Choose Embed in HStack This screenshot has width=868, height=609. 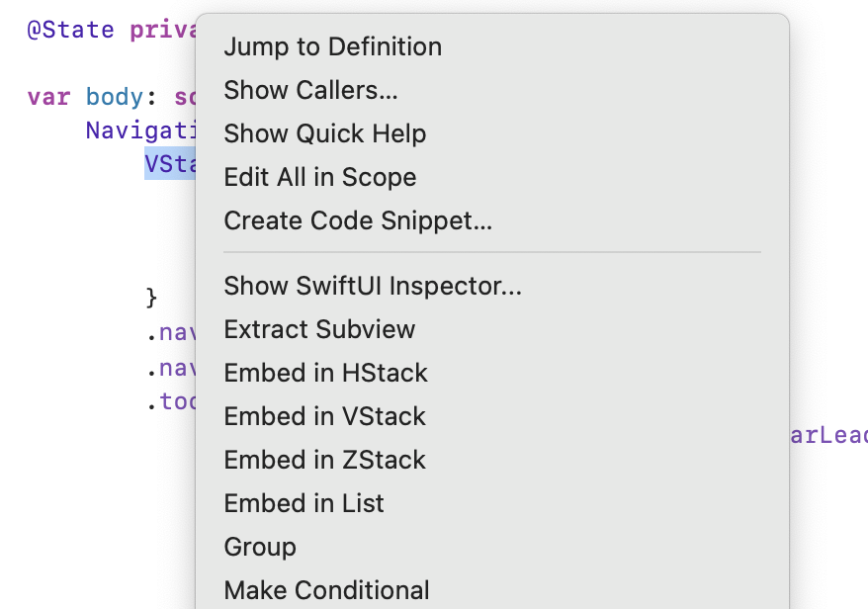[x=492, y=373]
